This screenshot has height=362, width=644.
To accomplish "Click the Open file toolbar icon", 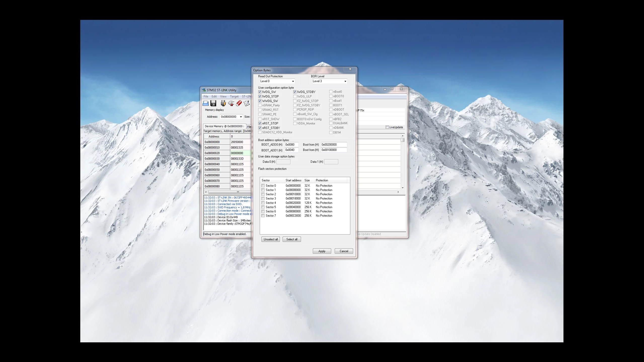I will point(206,103).
